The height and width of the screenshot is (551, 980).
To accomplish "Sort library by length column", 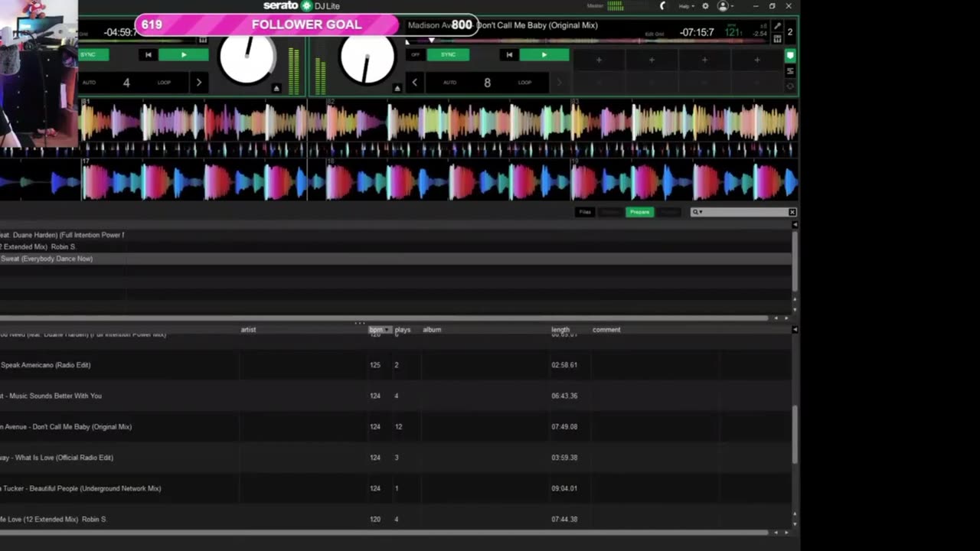I will (560, 330).
